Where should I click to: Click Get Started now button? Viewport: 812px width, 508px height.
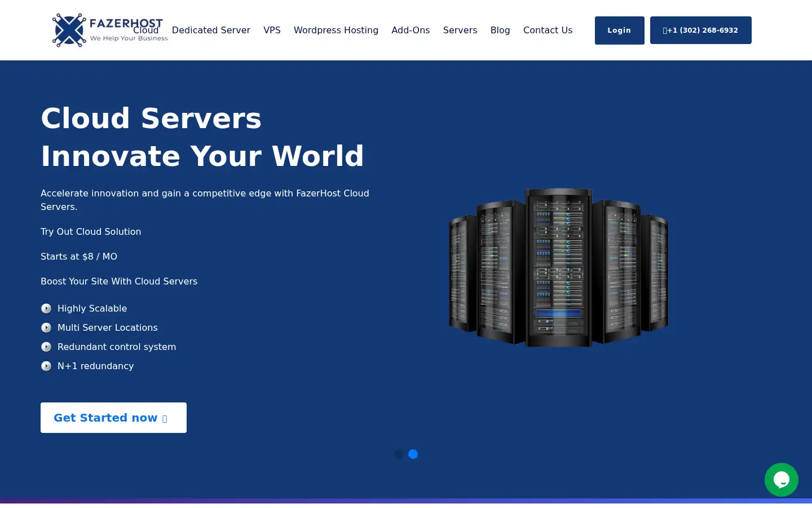point(113,418)
